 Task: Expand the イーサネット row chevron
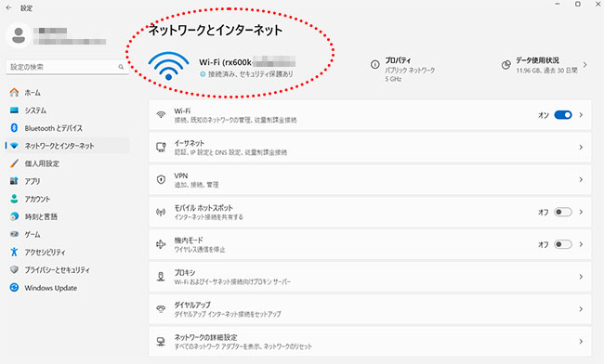(581, 147)
